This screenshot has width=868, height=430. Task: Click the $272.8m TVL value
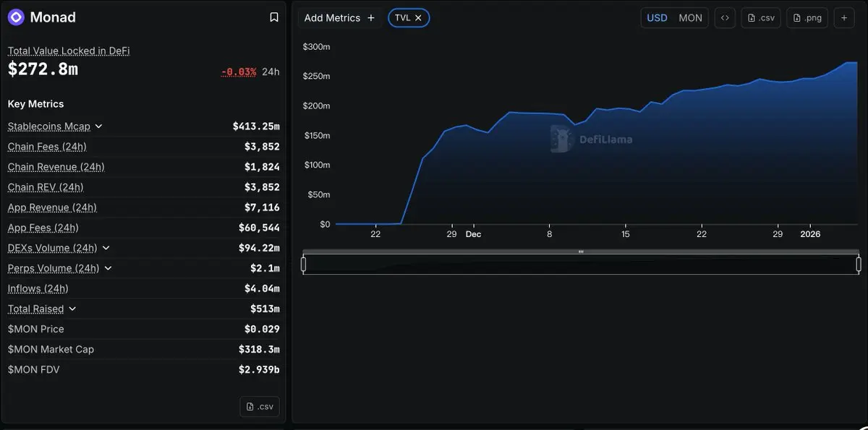[43, 69]
